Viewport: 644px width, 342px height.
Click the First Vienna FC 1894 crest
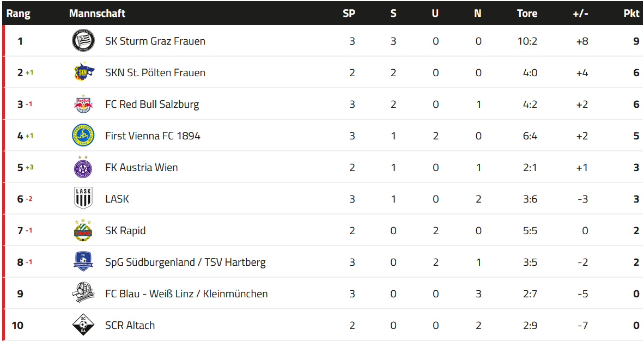83,136
